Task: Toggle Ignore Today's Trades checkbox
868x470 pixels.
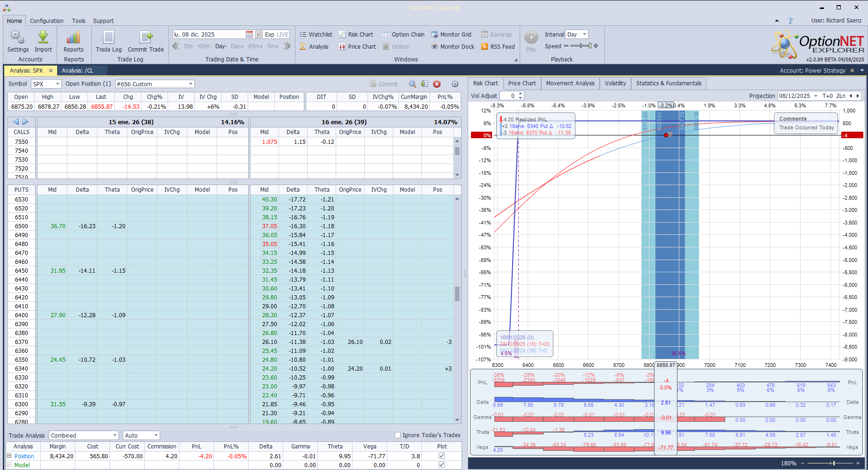Action: (x=397, y=435)
